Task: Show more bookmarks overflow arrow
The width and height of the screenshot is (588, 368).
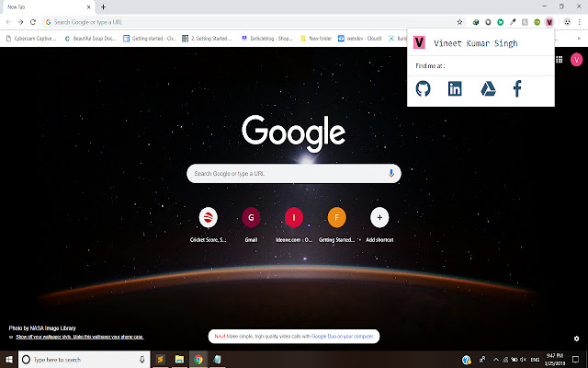Action: [x=579, y=39]
